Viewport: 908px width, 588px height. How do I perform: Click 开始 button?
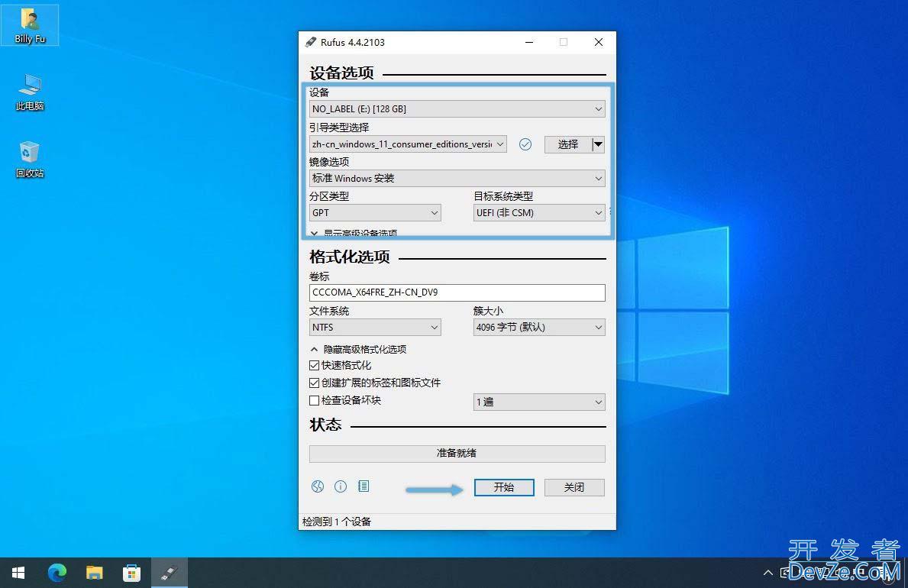click(x=504, y=487)
